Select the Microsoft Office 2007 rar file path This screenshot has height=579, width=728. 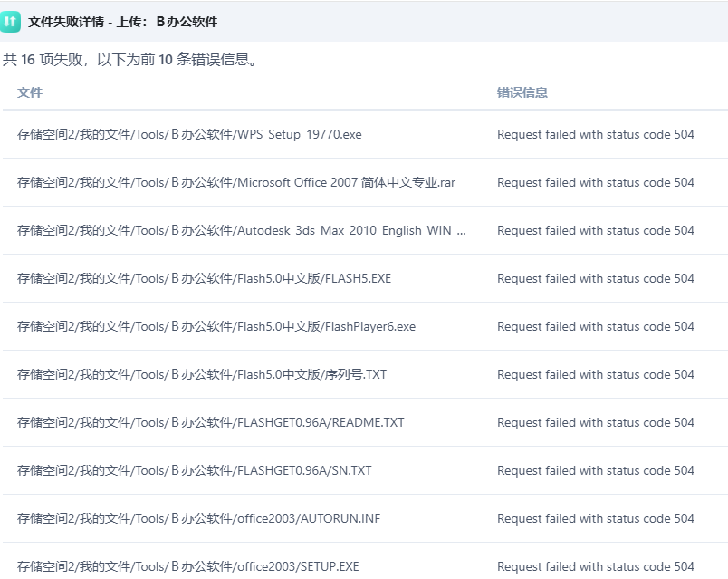(236, 182)
